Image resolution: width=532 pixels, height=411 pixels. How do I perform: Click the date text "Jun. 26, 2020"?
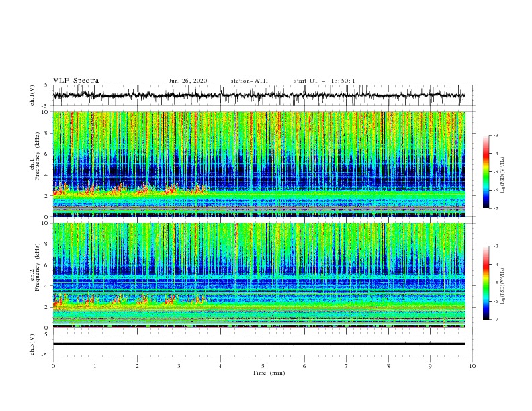tap(187, 81)
